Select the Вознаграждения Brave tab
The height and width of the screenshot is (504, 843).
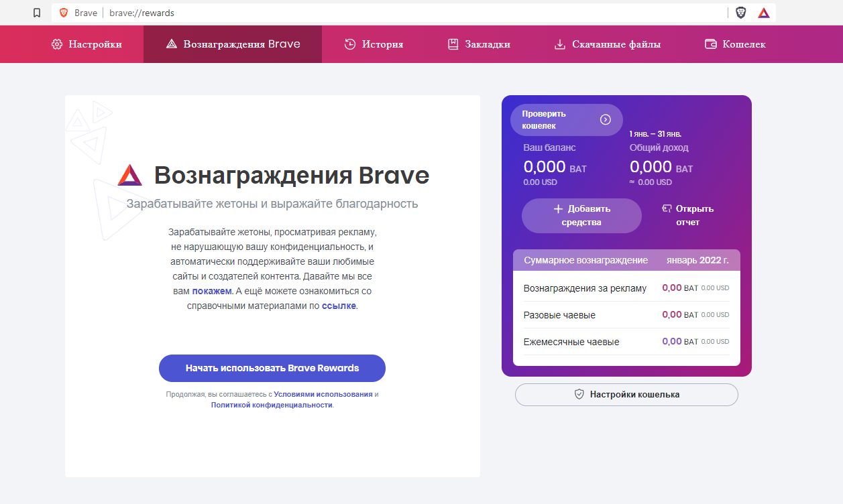[233, 44]
